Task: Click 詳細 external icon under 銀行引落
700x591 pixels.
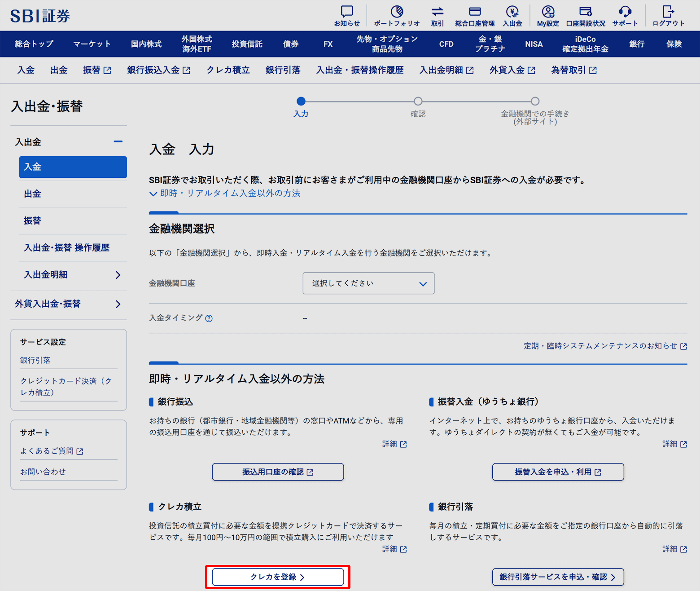Action: click(683, 549)
